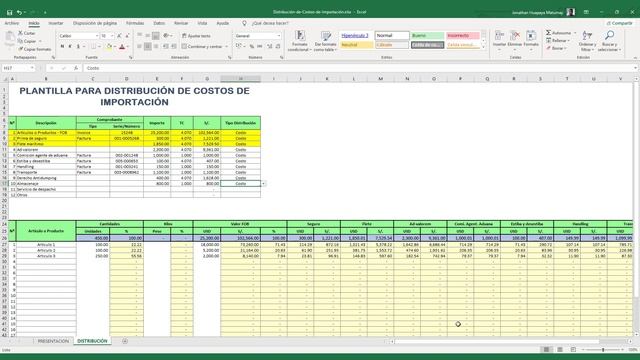Apply the yellow fill color bucket
Image resolution: width=640 pixels, height=360 pixels.
(109, 47)
